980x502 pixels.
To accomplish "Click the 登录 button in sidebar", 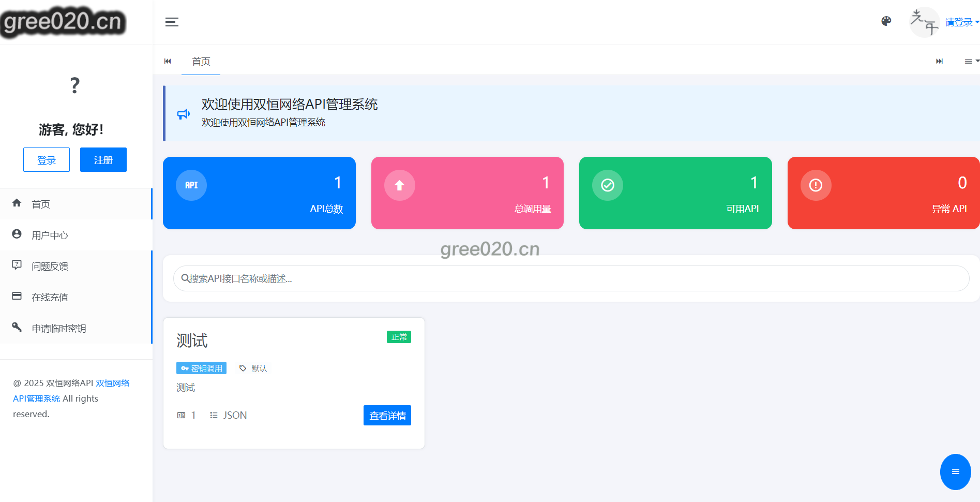I will (x=47, y=160).
